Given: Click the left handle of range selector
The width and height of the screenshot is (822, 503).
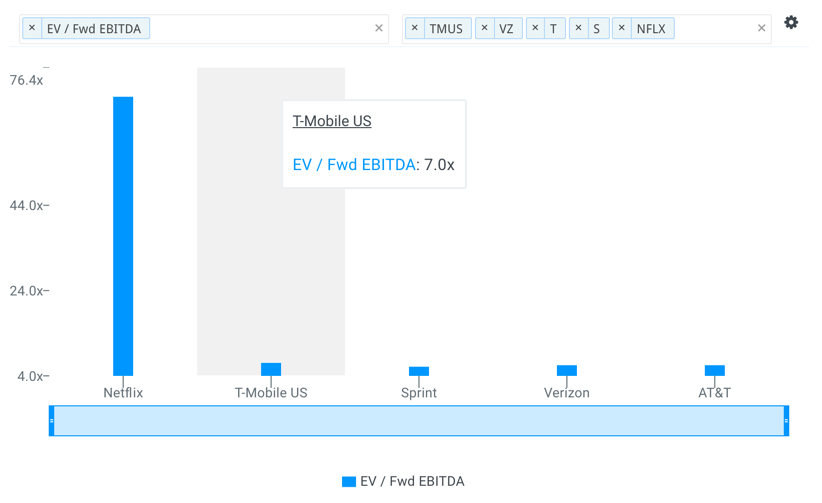Looking at the screenshot, I should 51,421.
